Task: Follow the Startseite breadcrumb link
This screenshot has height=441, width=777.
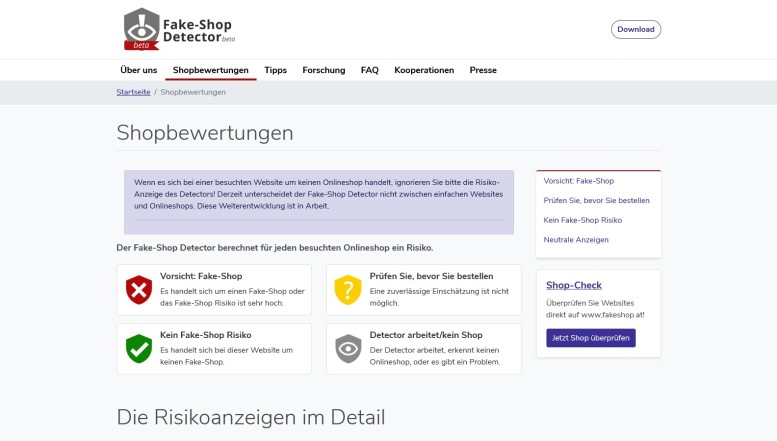Action: coord(133,92)
